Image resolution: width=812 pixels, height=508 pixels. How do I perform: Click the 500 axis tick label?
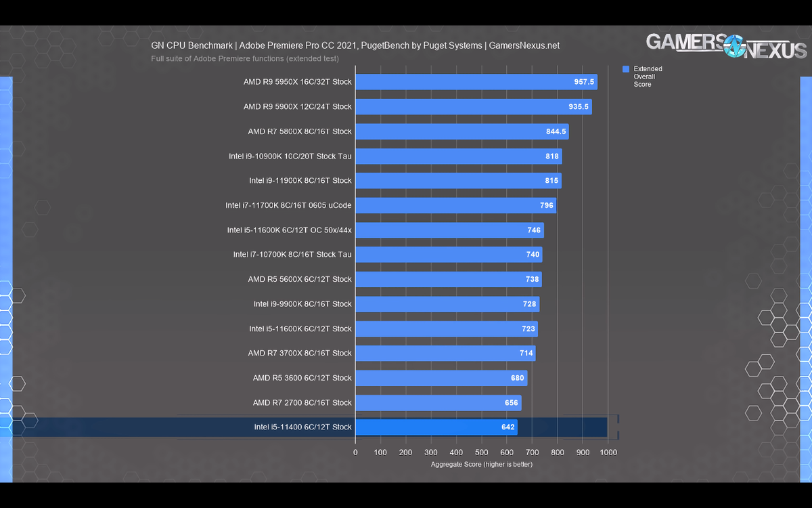click(x=481, y=452)
